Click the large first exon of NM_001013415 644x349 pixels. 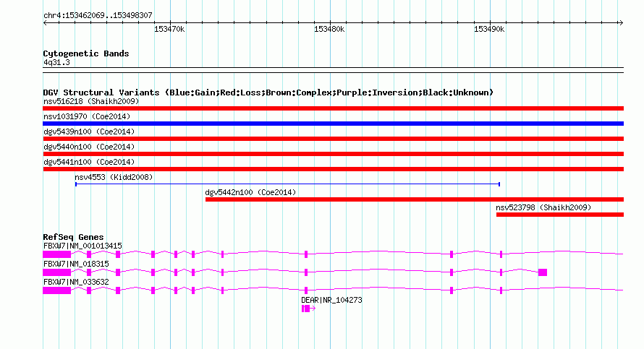pyautogui.click(x=57, y=254)
